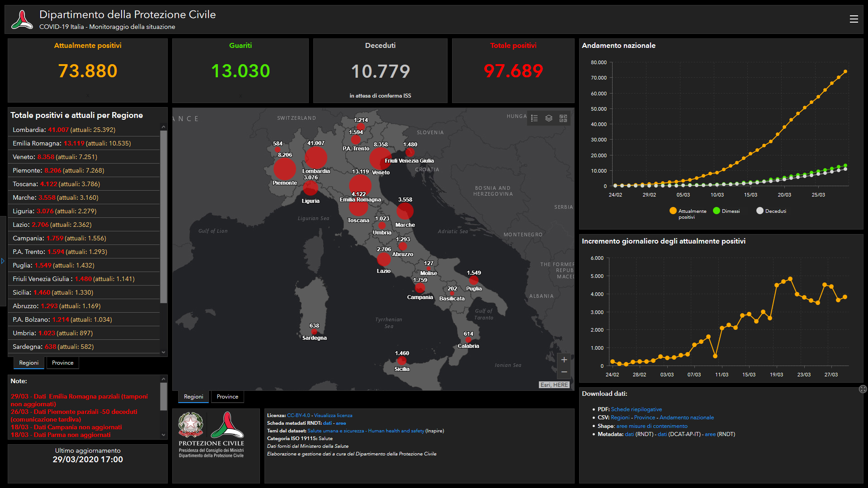Zoom out on the map
868x488 pixels.
click(x=564, y=372)
